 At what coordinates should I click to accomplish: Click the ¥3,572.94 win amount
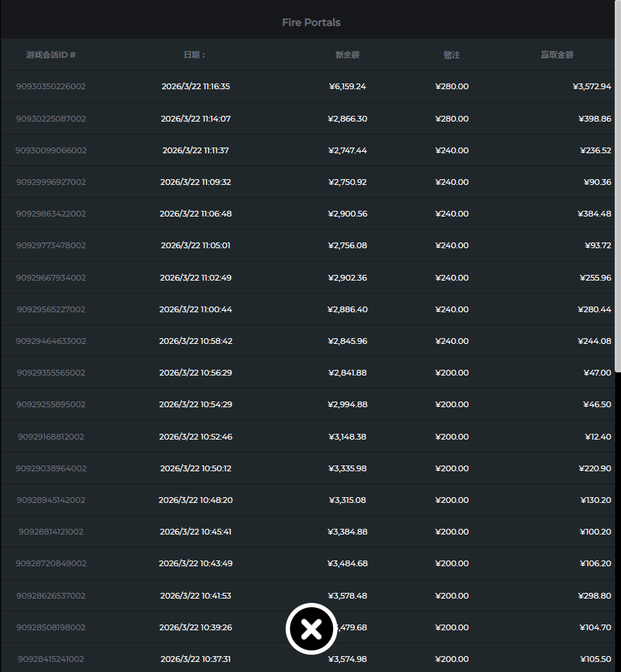(x=591, y=86)
